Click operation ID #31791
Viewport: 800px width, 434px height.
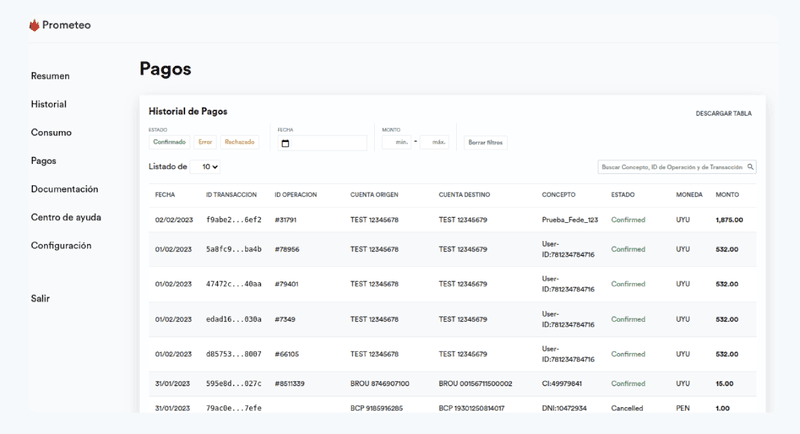tap(285, 220)
